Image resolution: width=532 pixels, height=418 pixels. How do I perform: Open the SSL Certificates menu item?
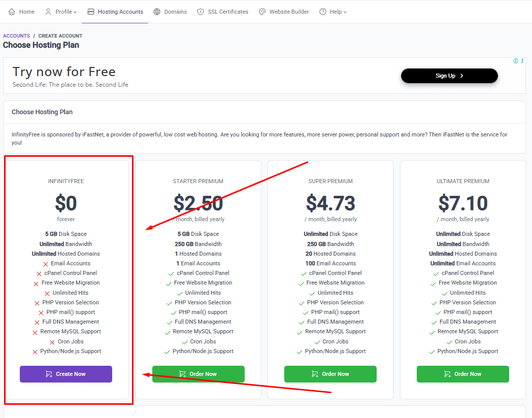point(228,12)
